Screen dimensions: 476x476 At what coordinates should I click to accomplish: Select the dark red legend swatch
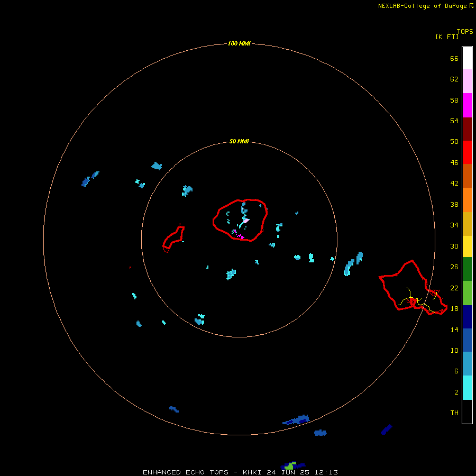[467, 129]
